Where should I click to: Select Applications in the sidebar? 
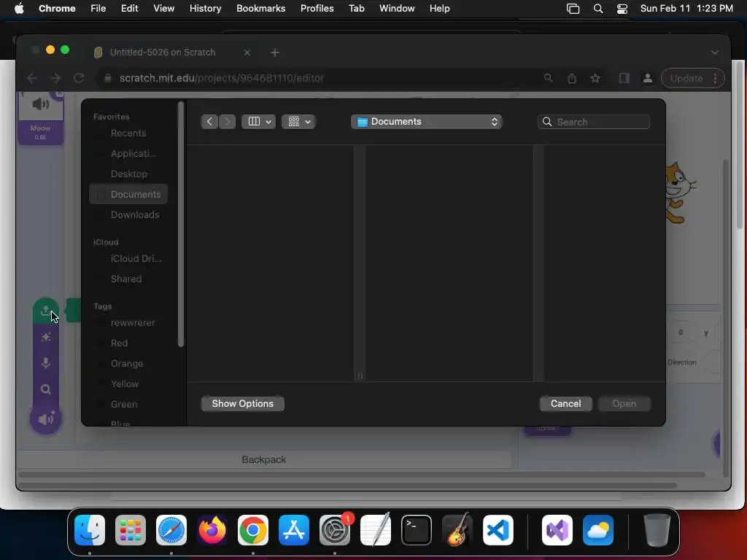point(128,153)
